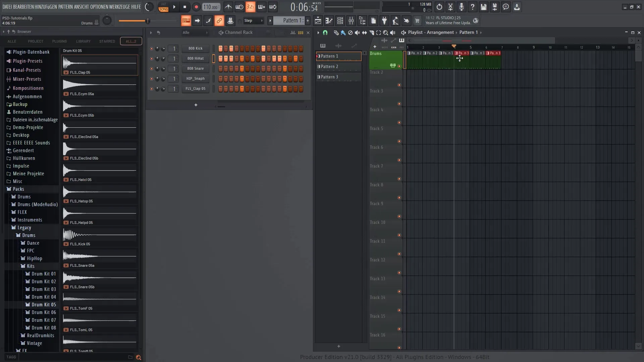Open the recording microphone icon

pos(462,7)
